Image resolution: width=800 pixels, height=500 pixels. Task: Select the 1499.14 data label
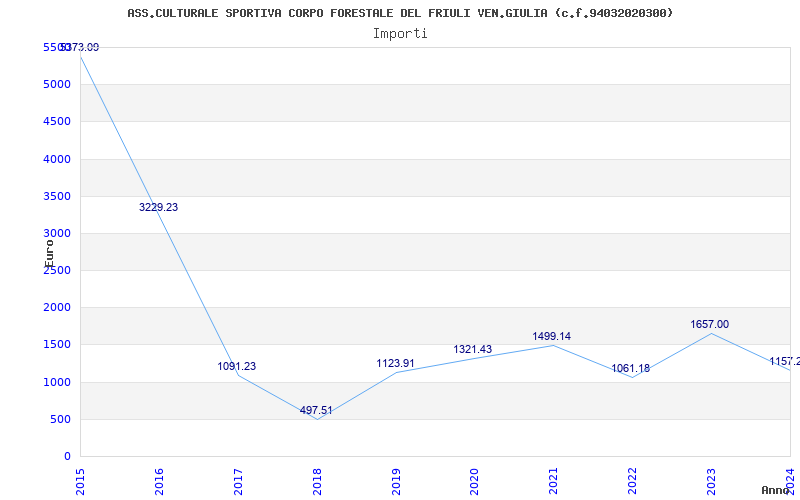[x=552, y=336]
